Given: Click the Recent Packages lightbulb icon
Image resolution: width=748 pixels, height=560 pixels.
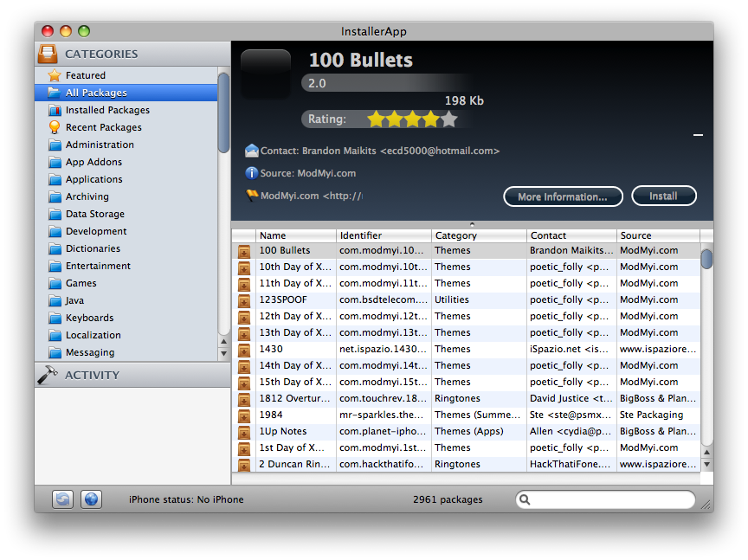Looking at the screenshot, I should (55, 127).
